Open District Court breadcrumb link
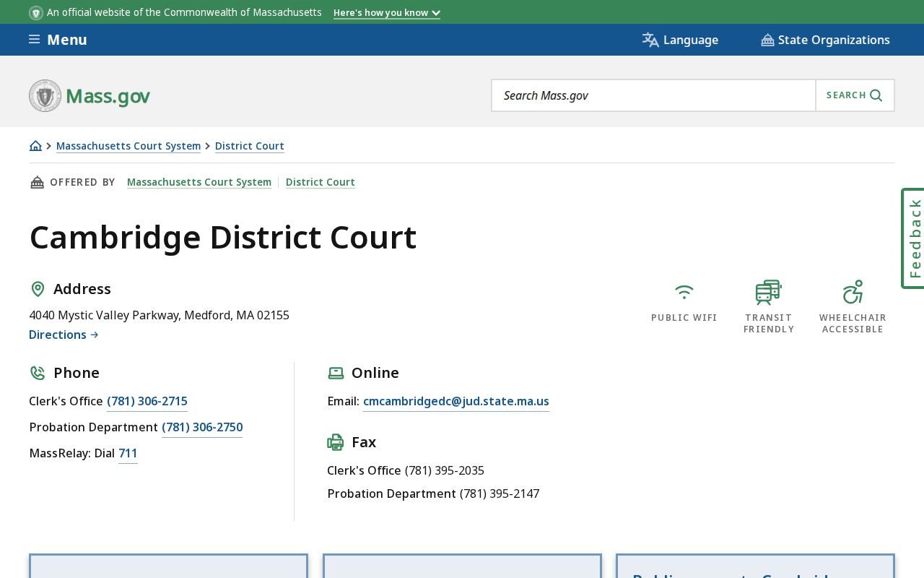 tap(250, 146)
